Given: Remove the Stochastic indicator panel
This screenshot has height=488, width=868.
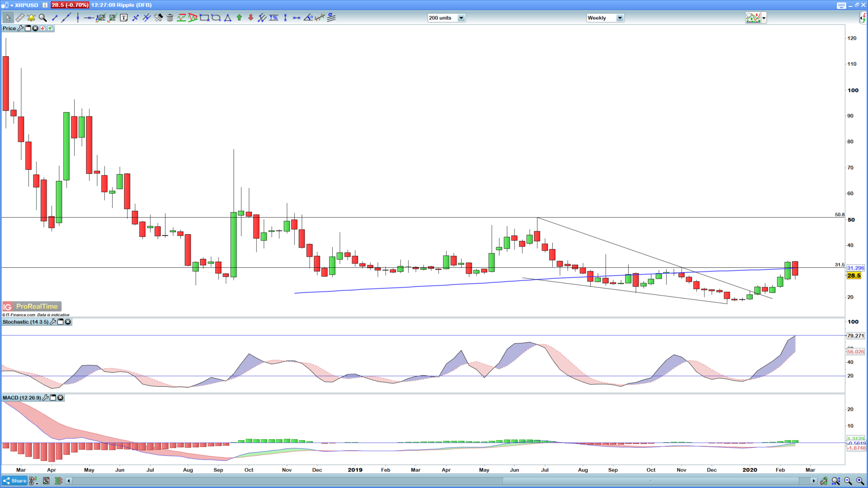Looking at the screenshot, I should click(x=68, y=322).
